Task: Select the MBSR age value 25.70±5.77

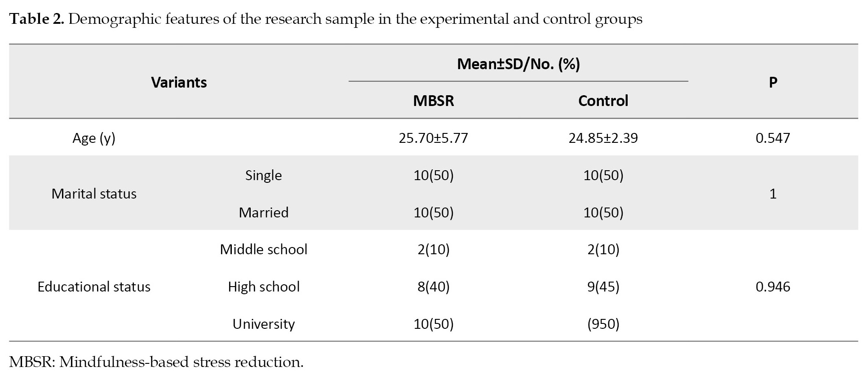Action: (x=433, y=138)
